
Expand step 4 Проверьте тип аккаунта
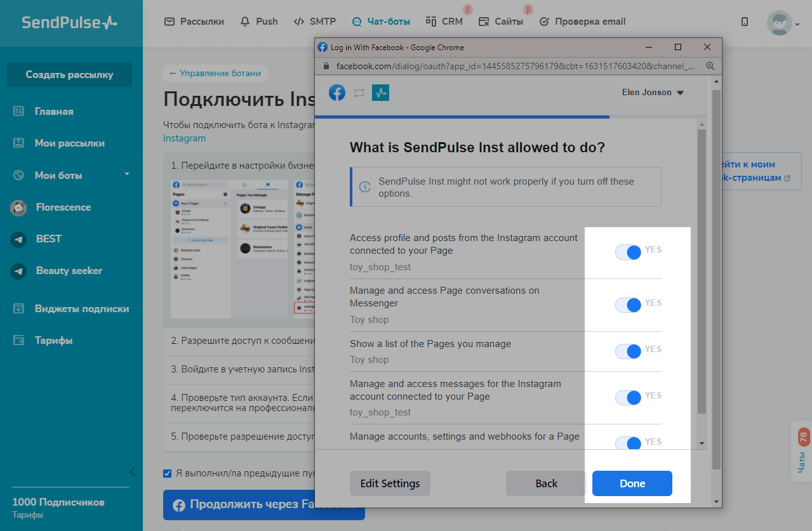pos(239,402)
